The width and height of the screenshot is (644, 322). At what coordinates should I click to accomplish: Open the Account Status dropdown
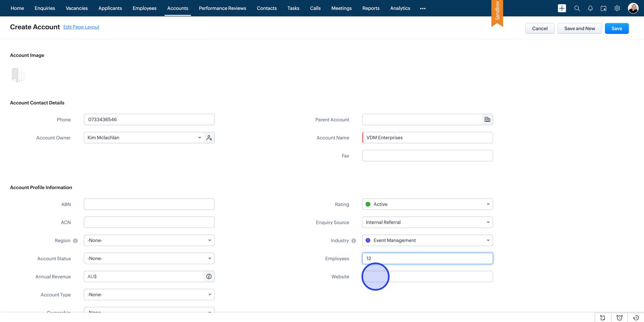[149, 258]
